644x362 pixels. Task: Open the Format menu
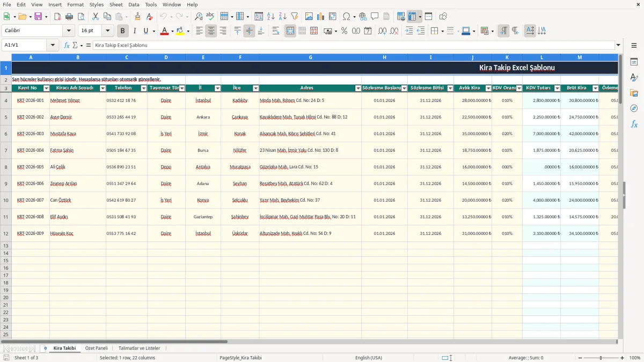point(75,4)
